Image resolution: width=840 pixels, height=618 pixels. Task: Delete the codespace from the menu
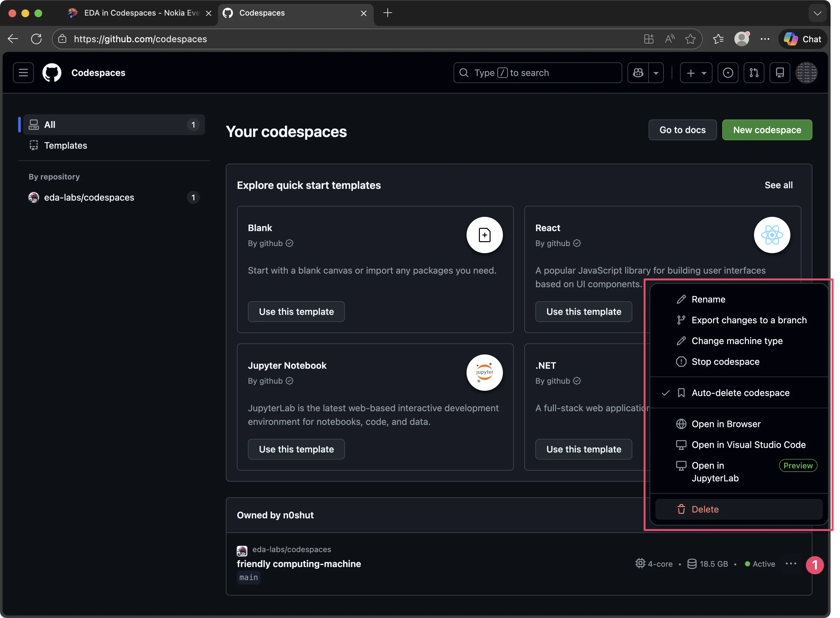[739, 509]
